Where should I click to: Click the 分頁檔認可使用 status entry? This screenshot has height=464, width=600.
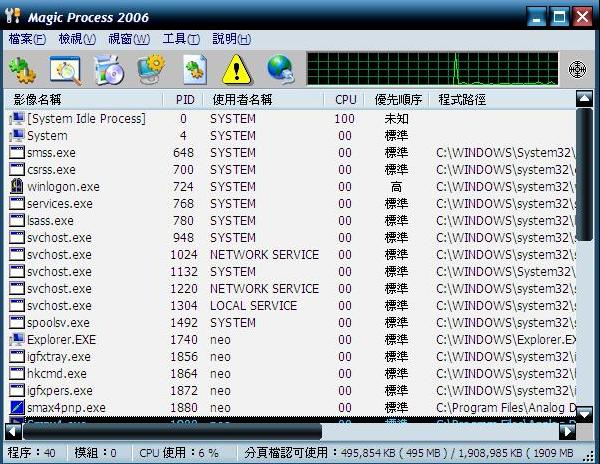click(409, 453)
